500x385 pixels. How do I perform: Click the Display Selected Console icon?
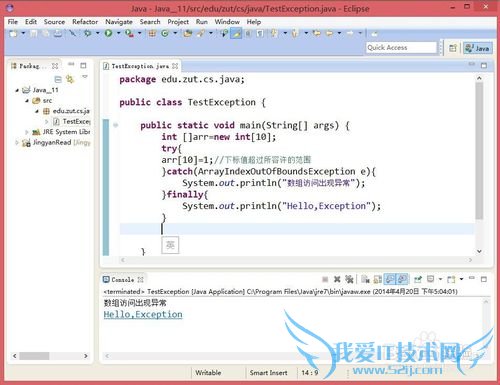[x=430, y=279]
